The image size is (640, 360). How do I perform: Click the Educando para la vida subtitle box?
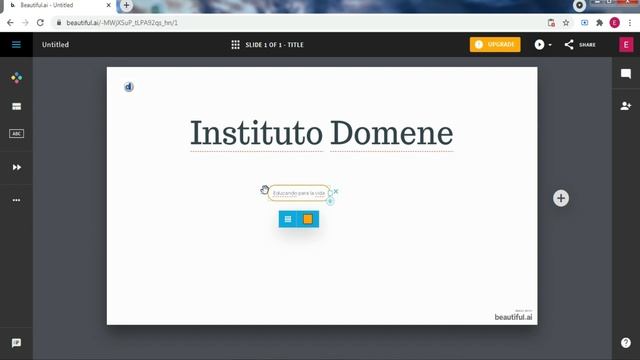coord(299,193)
